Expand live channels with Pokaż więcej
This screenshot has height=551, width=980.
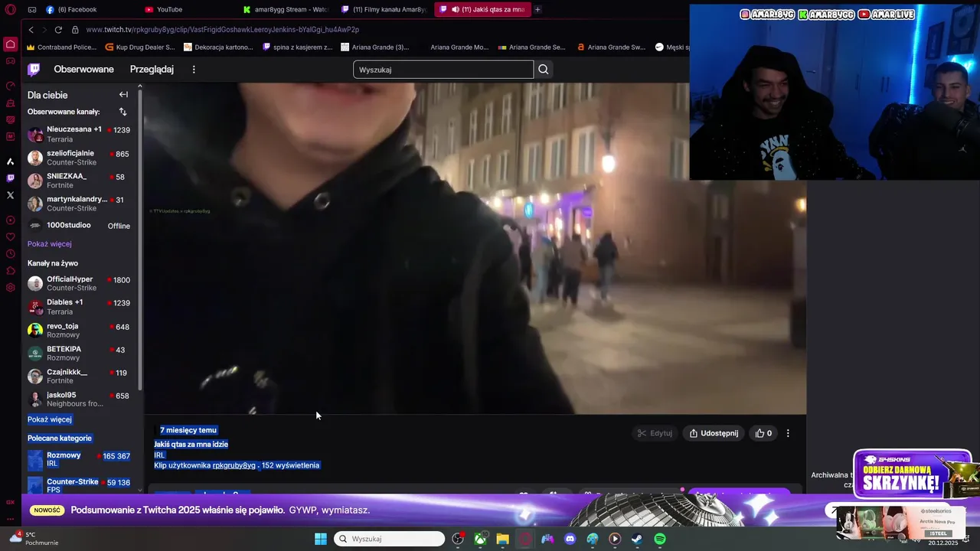(50, 419)
